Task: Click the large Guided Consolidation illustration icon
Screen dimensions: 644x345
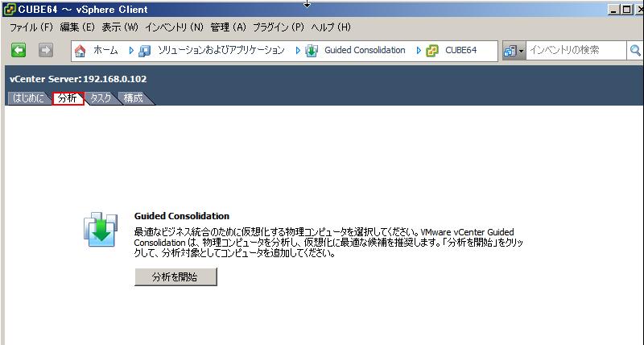Action: 101,230
